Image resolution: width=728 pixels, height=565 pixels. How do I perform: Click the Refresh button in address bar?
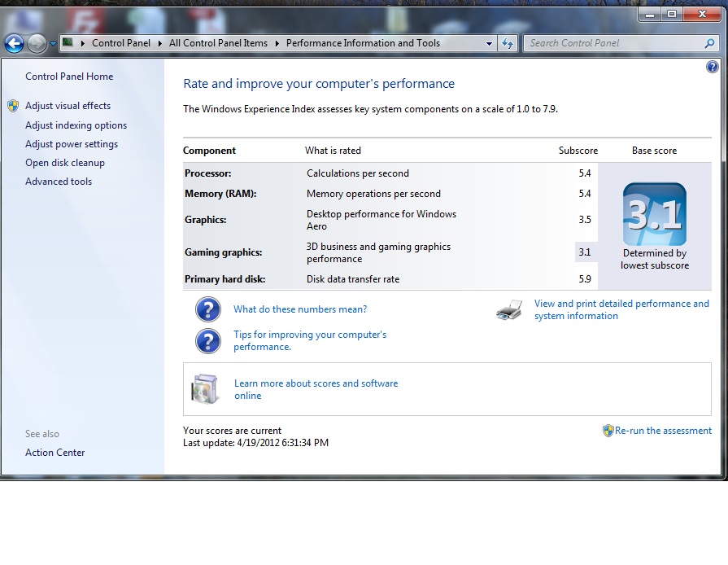point(508,44)
